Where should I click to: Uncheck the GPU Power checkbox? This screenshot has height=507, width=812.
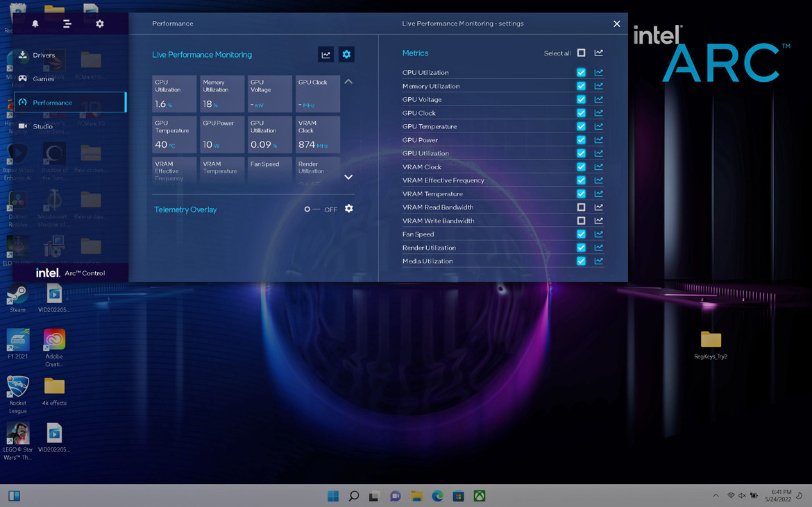[581, 139]
